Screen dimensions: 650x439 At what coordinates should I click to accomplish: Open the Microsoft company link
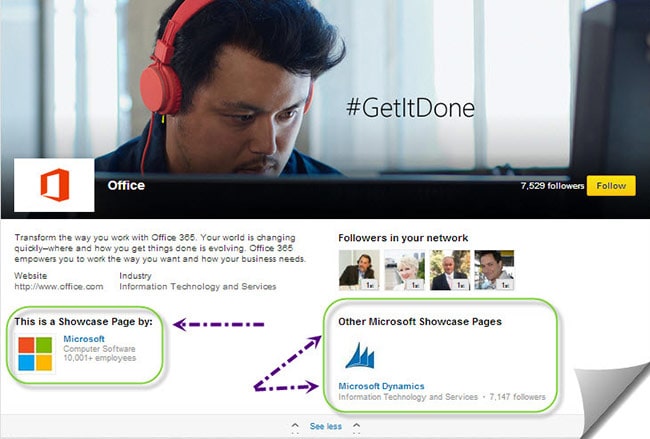(84, 339)
